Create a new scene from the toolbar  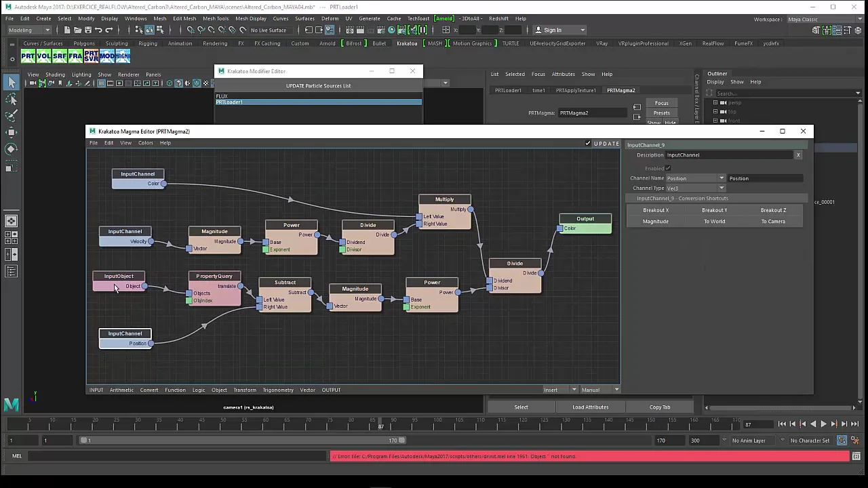(67, 30)
